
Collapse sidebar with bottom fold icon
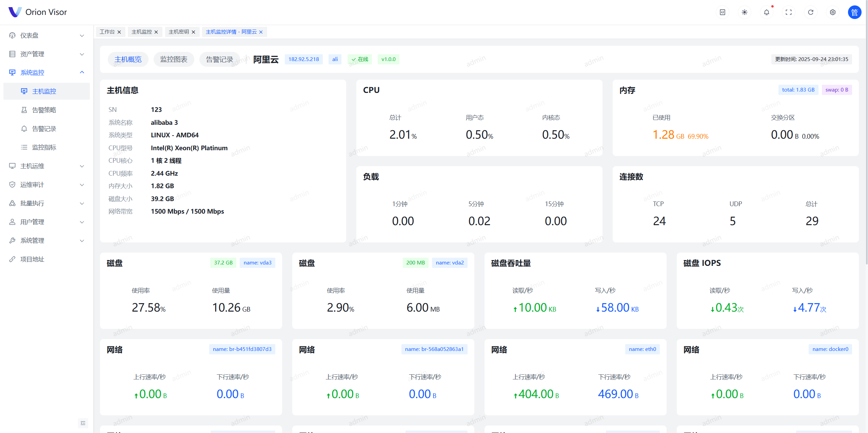tap(83, 423)
